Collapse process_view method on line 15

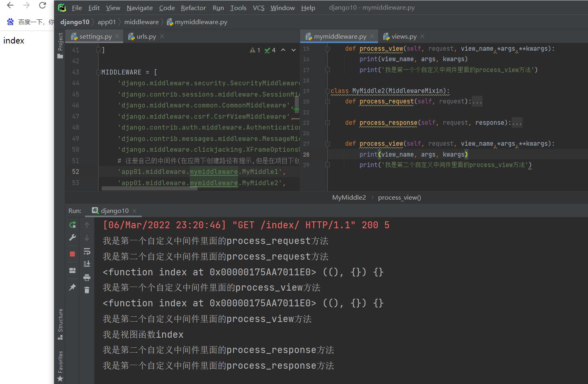click(x=327, y=49)
